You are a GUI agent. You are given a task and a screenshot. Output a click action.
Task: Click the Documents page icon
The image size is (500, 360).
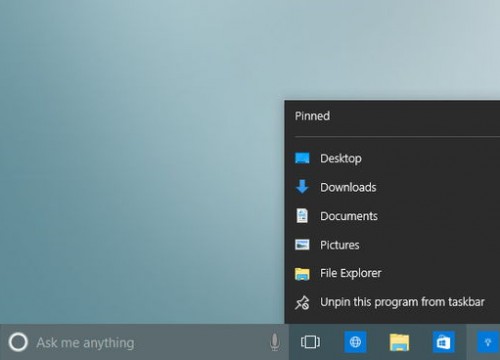point(302,216)
